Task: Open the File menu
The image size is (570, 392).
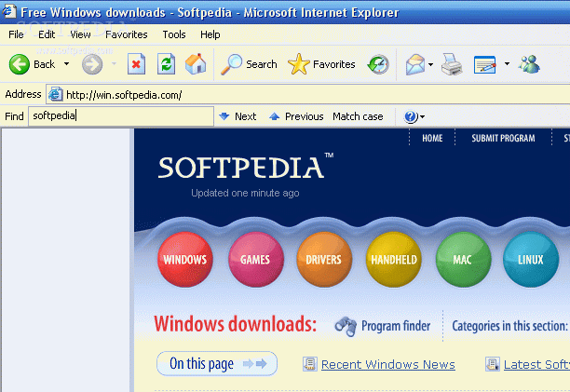Action: click(16, 34)
